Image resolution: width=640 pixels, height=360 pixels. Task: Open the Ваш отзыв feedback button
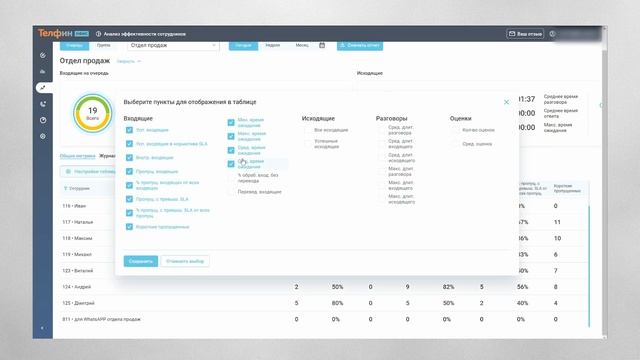click(525, 34)
